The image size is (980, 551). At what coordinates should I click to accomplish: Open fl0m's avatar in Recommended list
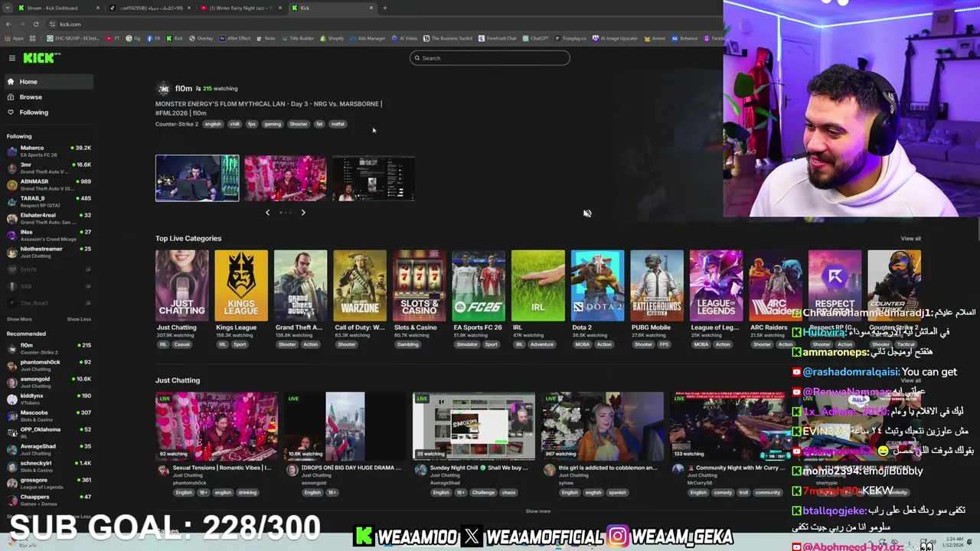[11, 348]
